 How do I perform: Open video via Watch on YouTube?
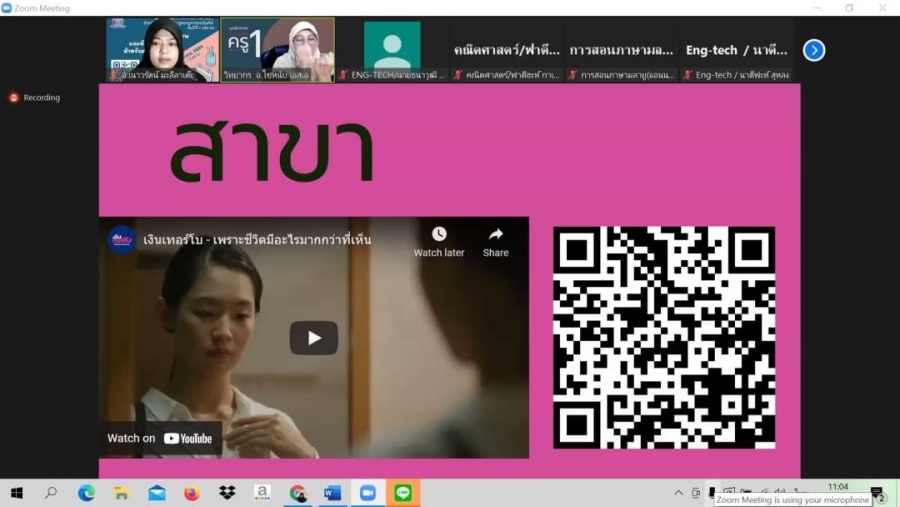161,438
